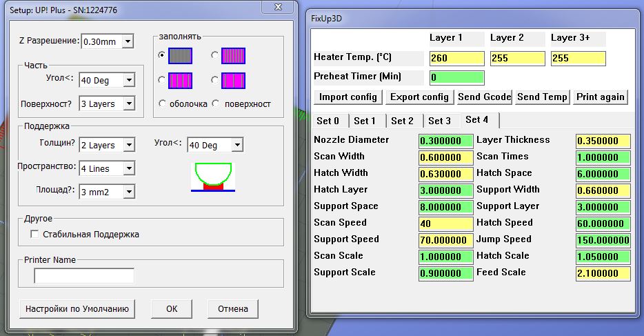
Task: Click the Import config button
Action: [348, 97]
